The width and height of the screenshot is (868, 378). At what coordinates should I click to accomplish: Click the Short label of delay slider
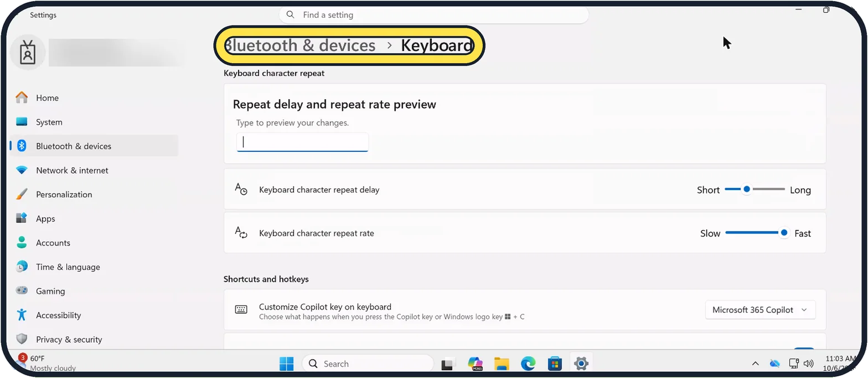tap(708, 190)
